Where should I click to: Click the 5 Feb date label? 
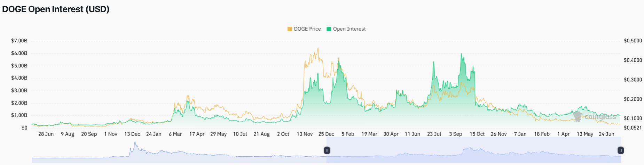coord(348,134)
